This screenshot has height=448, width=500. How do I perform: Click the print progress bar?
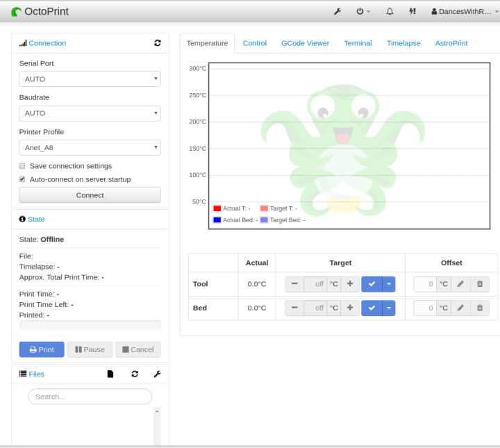pyautogui.click(x=90, y=326)
